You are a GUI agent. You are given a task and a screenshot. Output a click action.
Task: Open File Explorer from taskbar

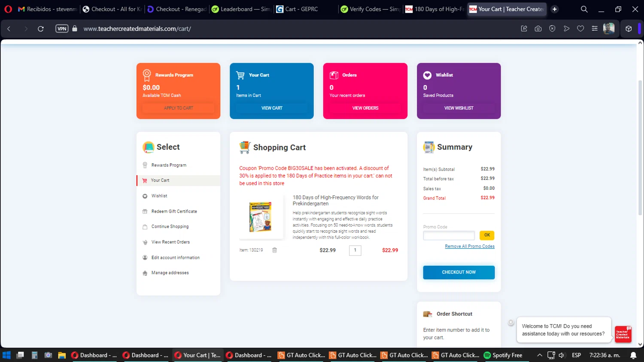pos(62,355)
